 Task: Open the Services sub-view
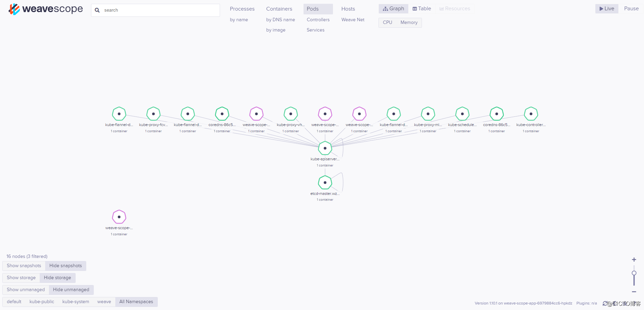(315, 30)
